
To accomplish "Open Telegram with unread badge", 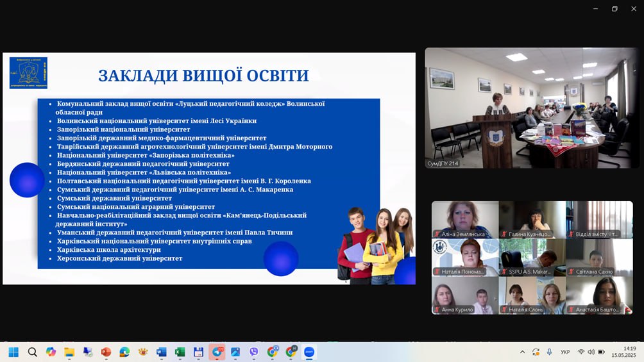I will coord(217,352).
